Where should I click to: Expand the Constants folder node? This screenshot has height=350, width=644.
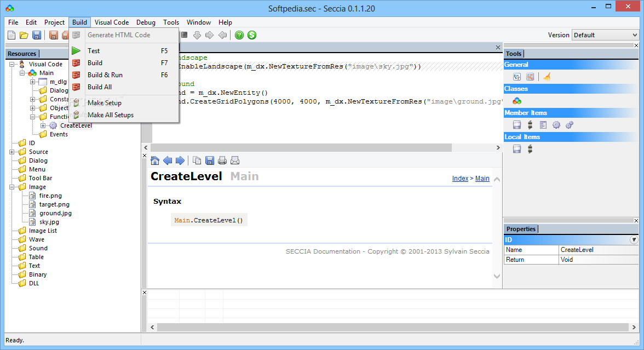pos(32,100)
